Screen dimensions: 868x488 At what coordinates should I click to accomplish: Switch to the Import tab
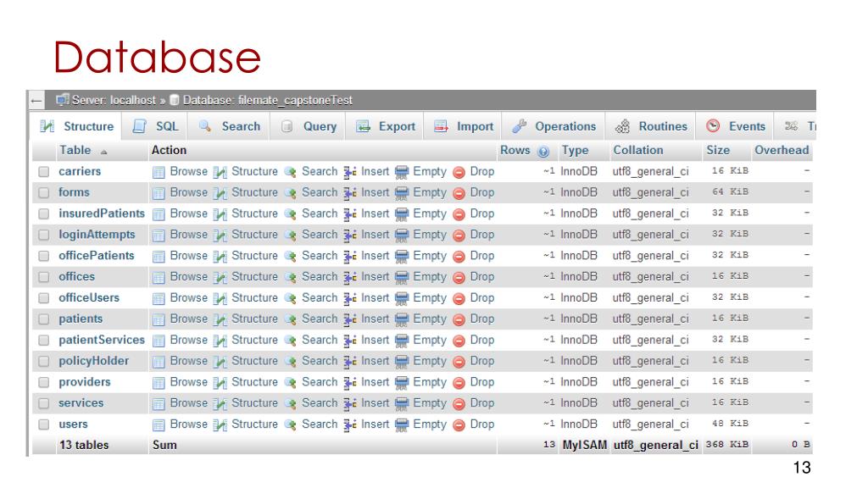click(x=464, y=126)
